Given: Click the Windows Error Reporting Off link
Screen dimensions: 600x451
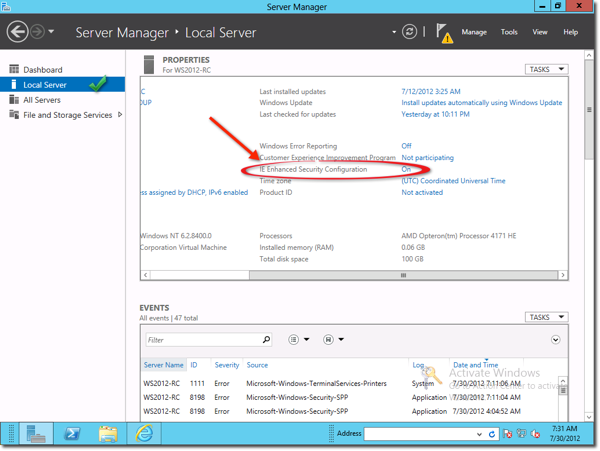Looking at the screenshot, I should tap(406, 146).
